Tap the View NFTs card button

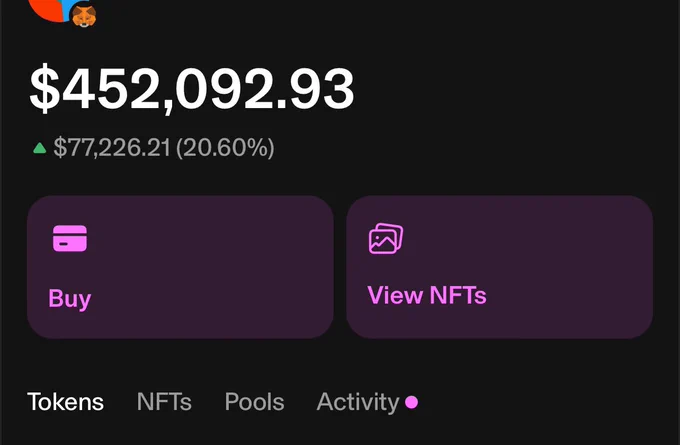[x=500, y=267]
